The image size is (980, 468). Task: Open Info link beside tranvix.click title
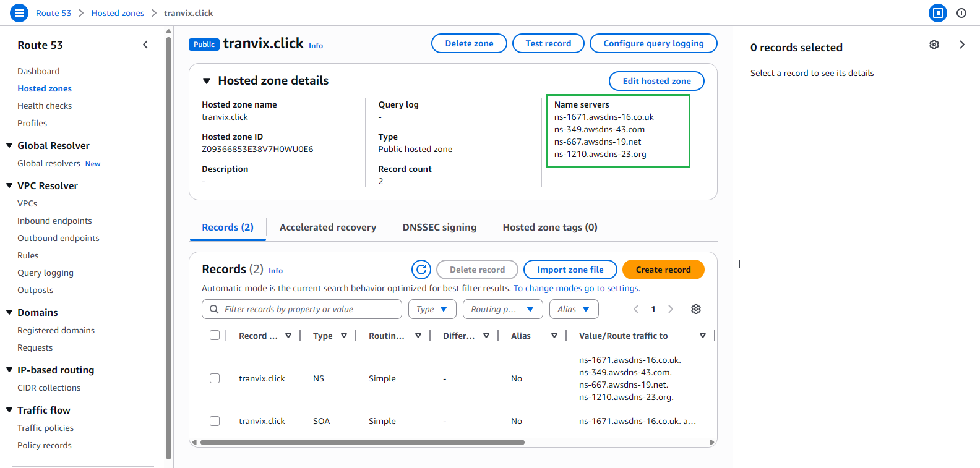click(316, 46)
